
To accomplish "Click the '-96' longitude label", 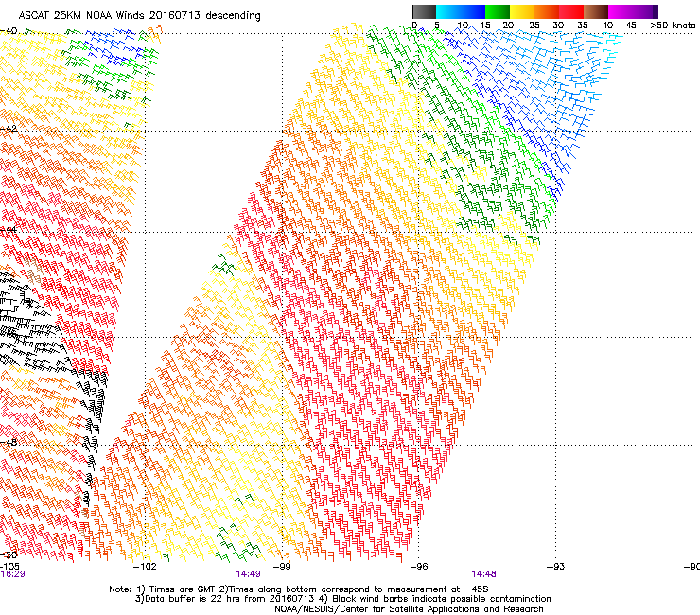I will pyautogui.click(x=418, y=567).
